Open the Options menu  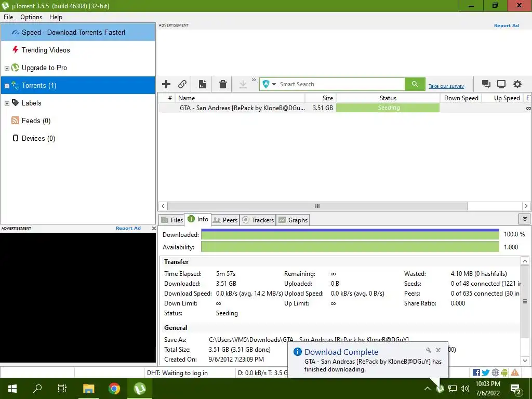click(x=31, y=17)
